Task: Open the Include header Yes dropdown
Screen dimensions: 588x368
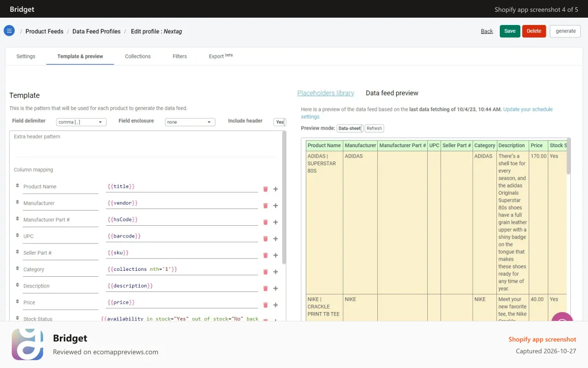Action: click(x=280, y=122)
